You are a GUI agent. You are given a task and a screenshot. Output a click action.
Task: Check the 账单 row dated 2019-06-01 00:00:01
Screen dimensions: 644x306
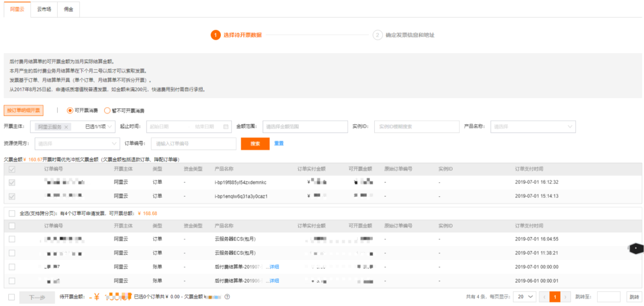12,281
